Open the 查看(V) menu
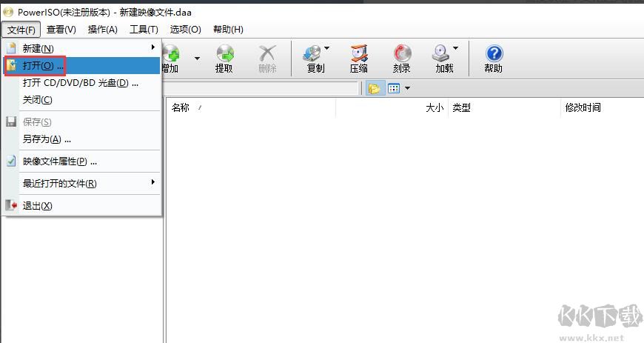This screenshot has height=343, width=644. coord(61,30)
